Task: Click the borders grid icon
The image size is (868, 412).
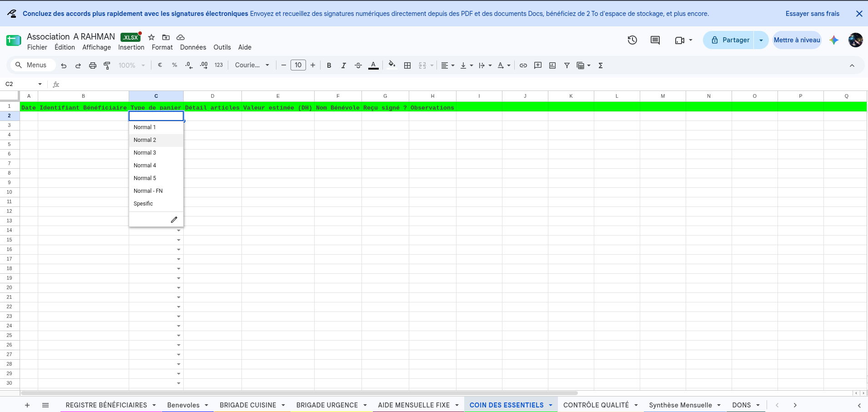Action: (x=407, y=65)
